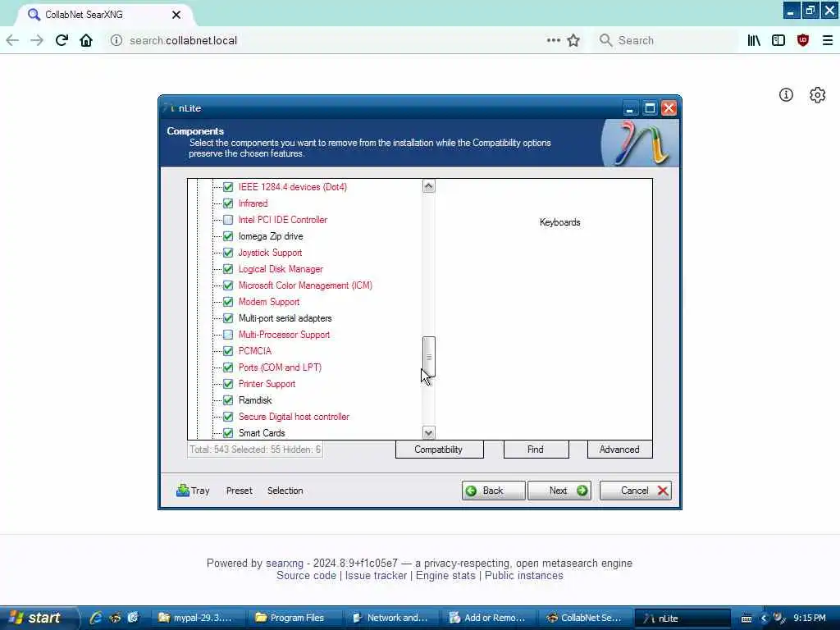The height and width of the screenshot is (630, 840).
Task: Switch to mypal-29.3 taskbar window
Action: click(197, 619)
